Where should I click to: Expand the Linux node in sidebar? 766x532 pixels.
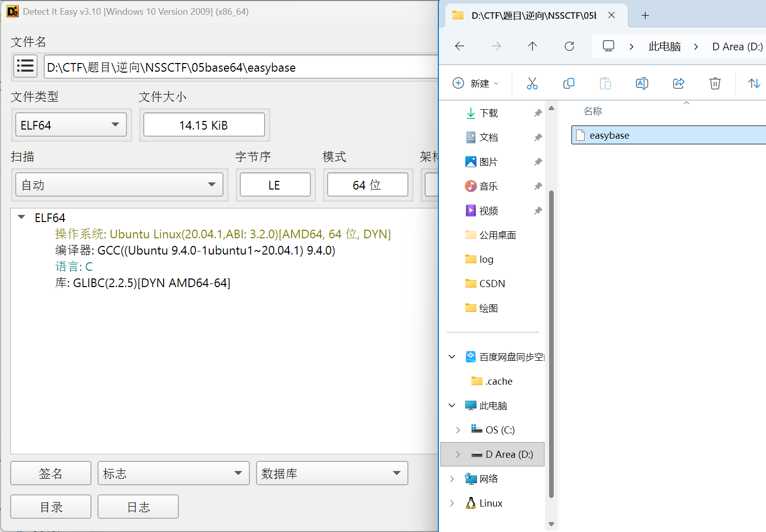(x=452, y=503)
